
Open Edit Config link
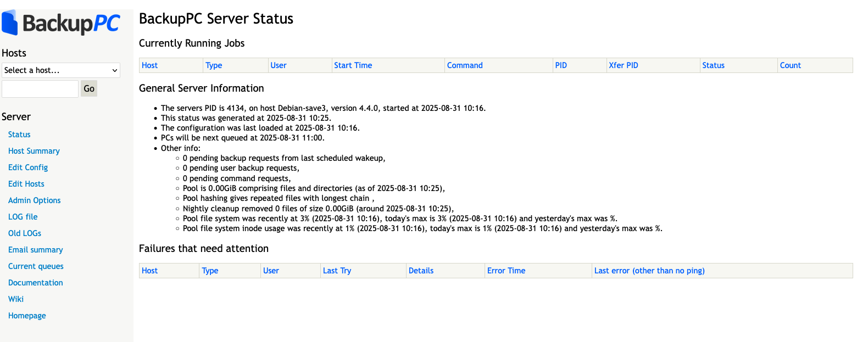point(28,167)
